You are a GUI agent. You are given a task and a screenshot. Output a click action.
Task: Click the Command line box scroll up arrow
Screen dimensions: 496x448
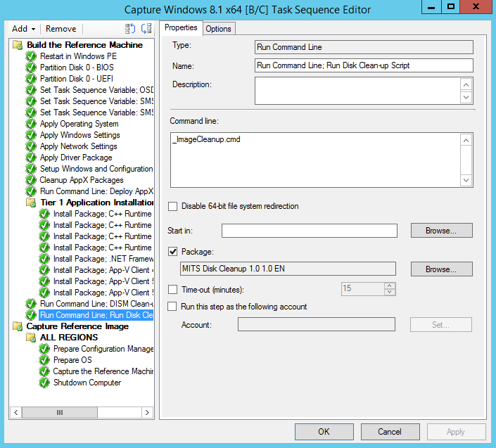466,140
